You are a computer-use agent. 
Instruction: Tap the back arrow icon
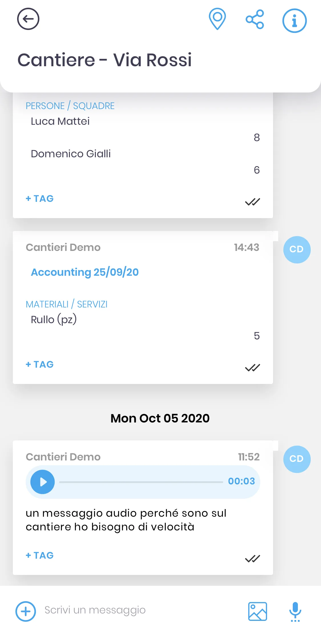[28, 19]
